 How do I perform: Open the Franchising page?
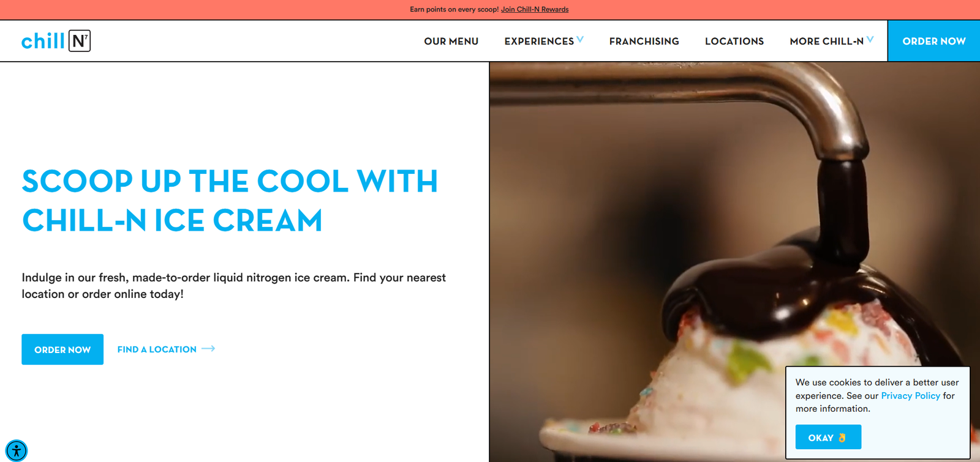click(x=644, y=41)
